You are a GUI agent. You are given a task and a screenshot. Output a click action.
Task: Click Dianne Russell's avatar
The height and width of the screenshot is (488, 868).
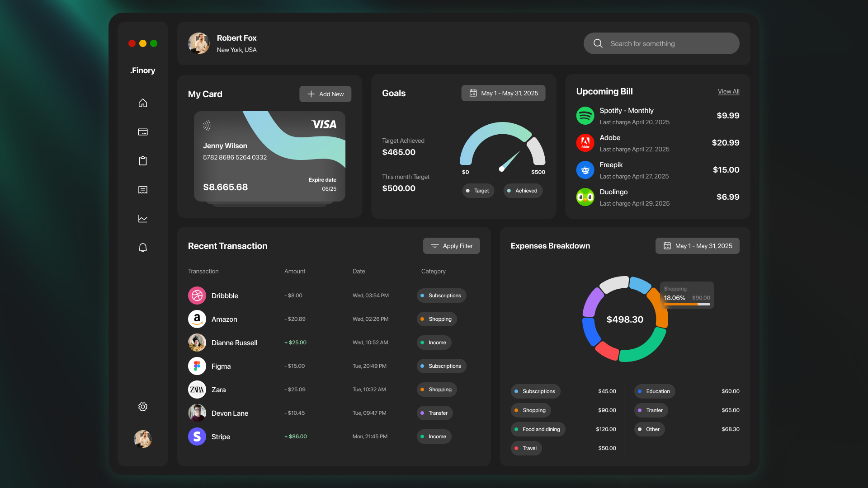[x=197, y=343]
